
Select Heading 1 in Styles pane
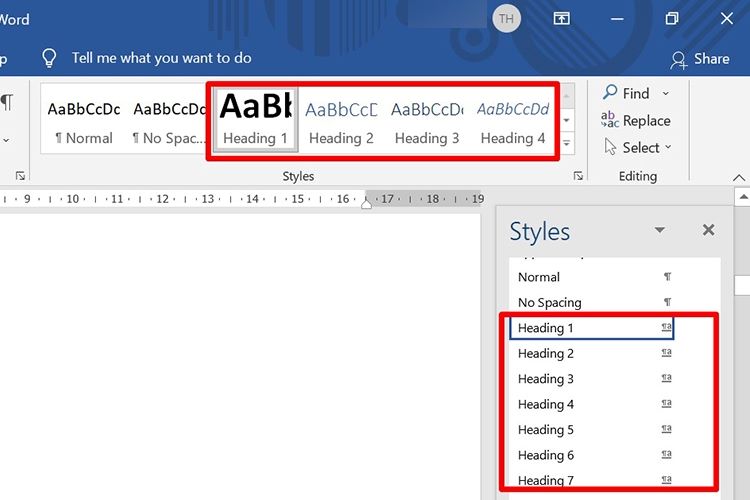pos(592,328)
